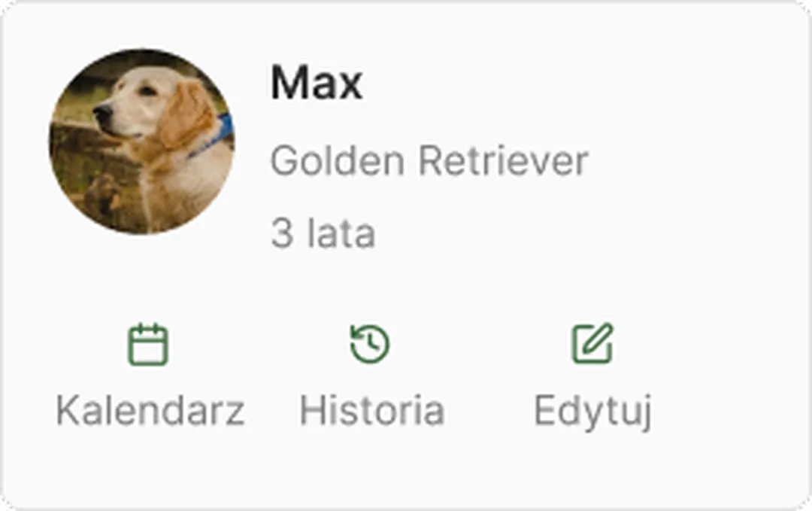The height and width of the screenshot is (511, 812).
Task: Click the Edytuj text label
Action: [x=593, y=412]
